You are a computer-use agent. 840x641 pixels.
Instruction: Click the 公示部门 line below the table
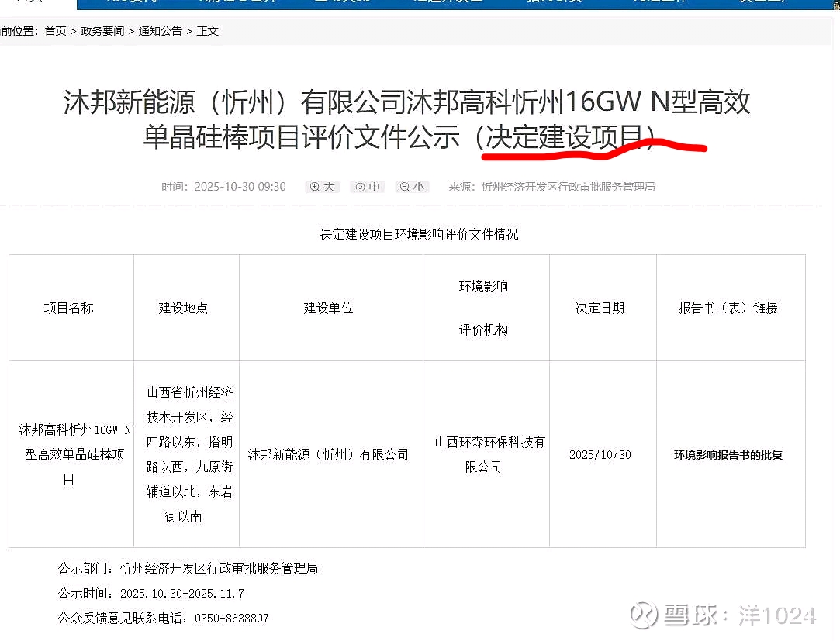tap(188, 568)
